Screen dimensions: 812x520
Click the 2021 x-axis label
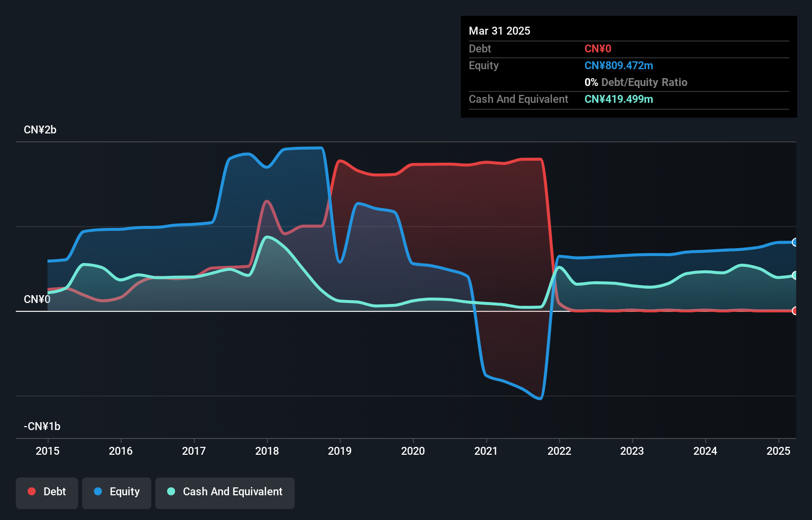point(486,451)
